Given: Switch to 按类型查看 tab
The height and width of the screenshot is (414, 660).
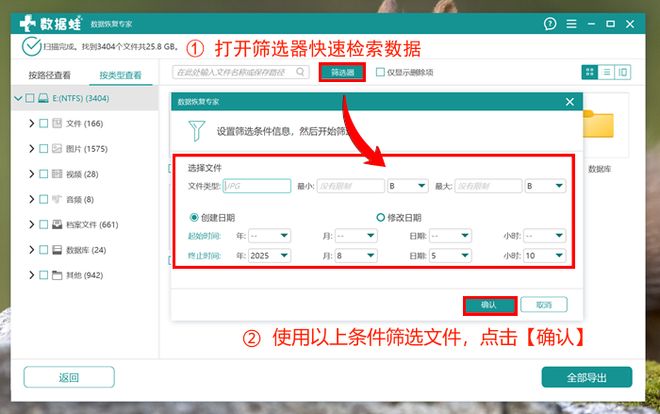Looking at the screenshot, I should 120,75.
